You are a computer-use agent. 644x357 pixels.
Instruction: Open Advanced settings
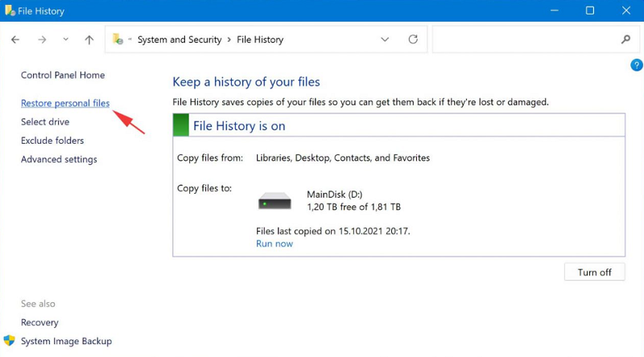[x=59, y=159]
